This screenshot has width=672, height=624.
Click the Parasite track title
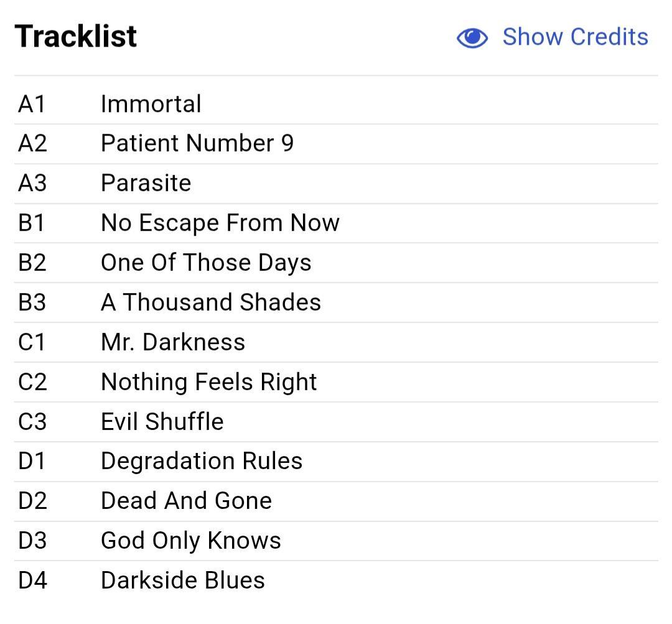click(146, 183)
